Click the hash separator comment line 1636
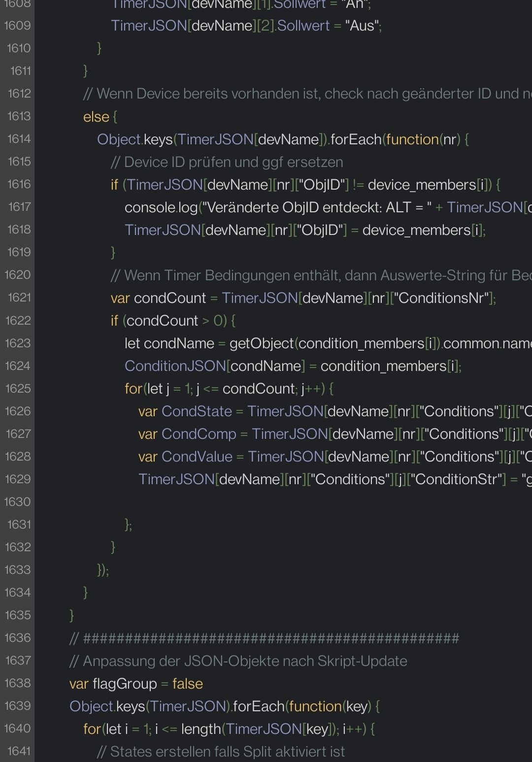This screenshot has width=532, height=762. click(x=265, y=639)
